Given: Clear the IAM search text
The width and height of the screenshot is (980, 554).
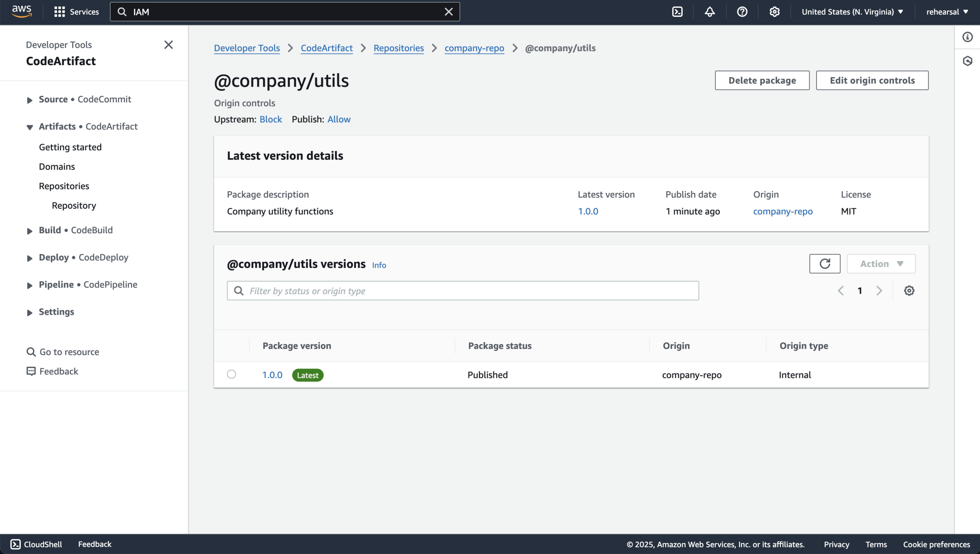Looking at the screenshot, I should (449, 11).
